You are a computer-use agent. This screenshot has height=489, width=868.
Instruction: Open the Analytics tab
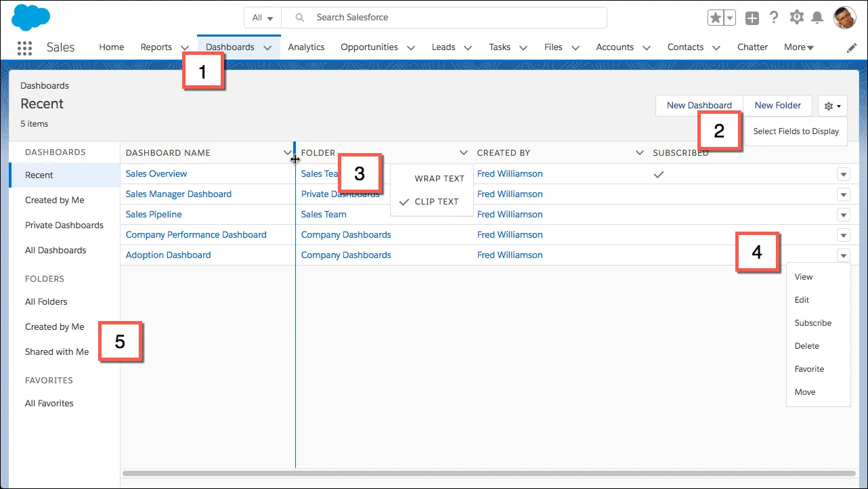click(306, 47)
